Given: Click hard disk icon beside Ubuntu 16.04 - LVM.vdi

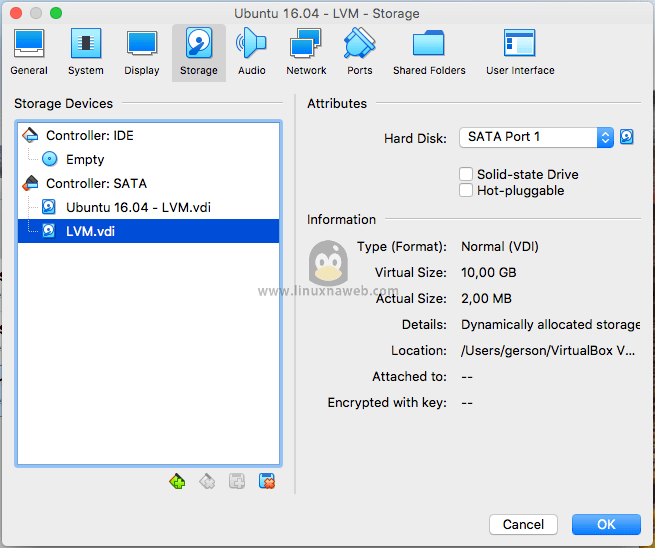Looking at the screenshot, I should 49,207.
